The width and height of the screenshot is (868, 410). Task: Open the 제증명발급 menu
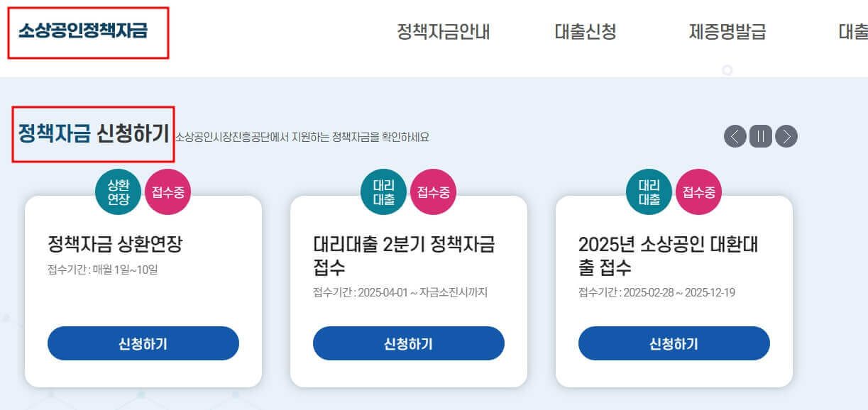click(x=726, y=31)
